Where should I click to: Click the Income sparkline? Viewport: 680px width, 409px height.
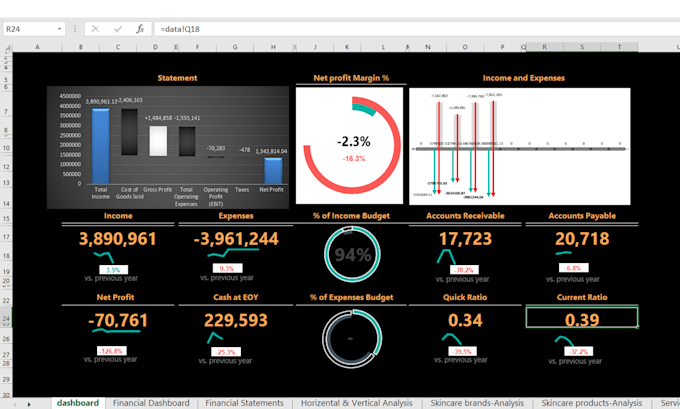coord(103,257)
